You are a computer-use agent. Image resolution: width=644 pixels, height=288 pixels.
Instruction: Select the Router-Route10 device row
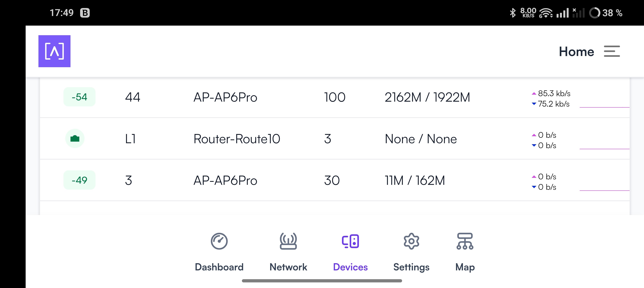pos(335,139)
